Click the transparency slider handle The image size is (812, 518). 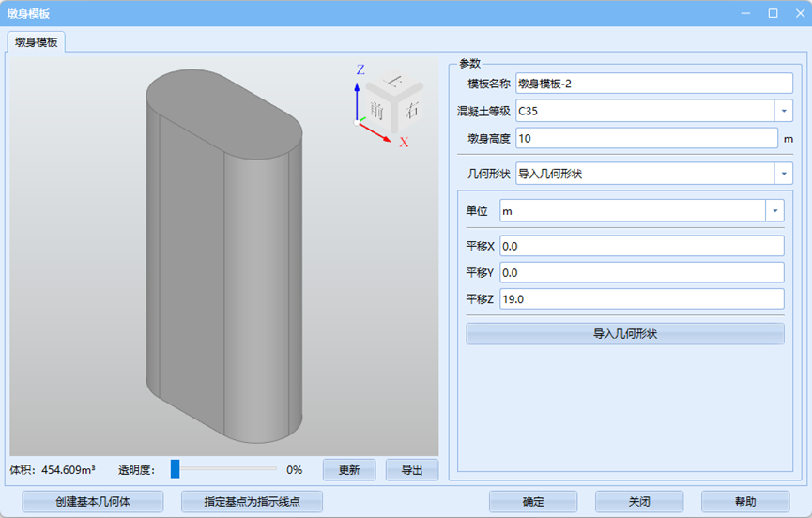coord(175,469)
